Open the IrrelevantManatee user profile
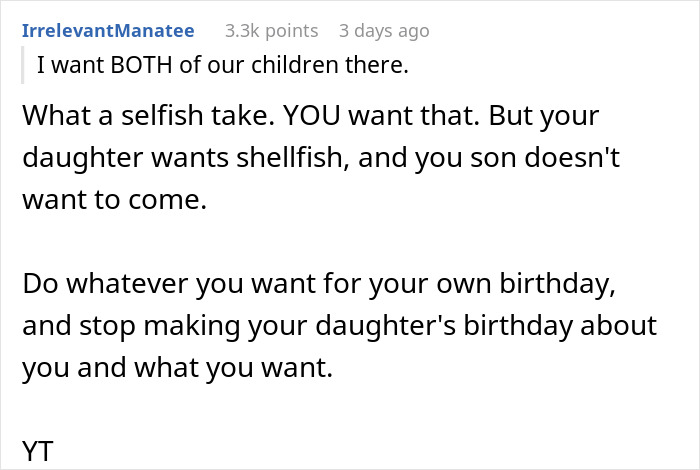Viewport: 700px width, 470px height. (x=108, y=31)
